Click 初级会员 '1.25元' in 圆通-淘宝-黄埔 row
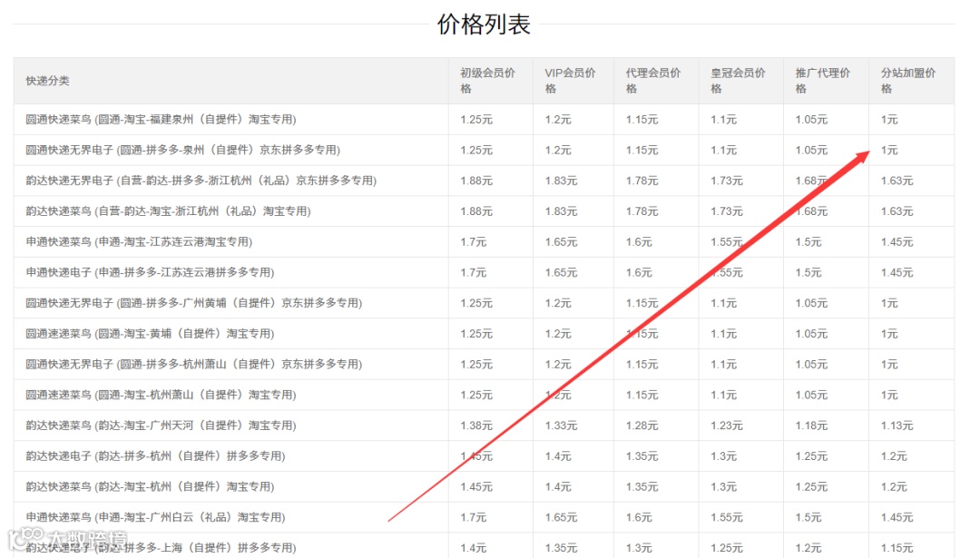 point(476,334)
